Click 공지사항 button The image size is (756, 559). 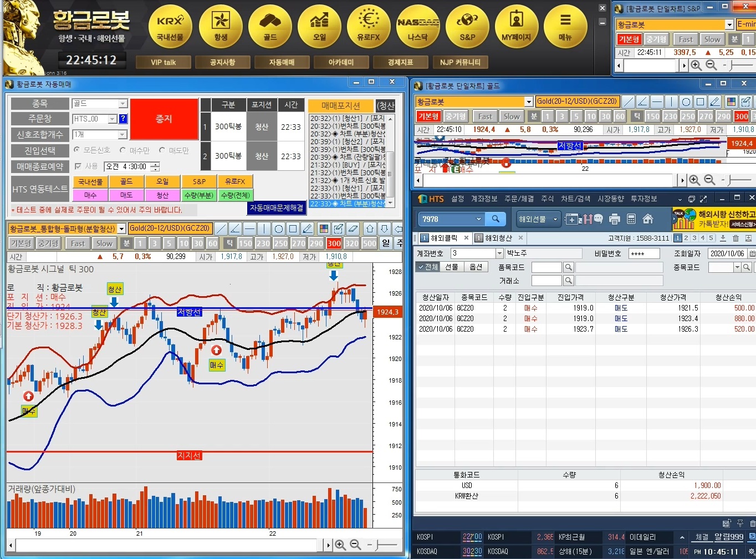[x=223, y=62]
